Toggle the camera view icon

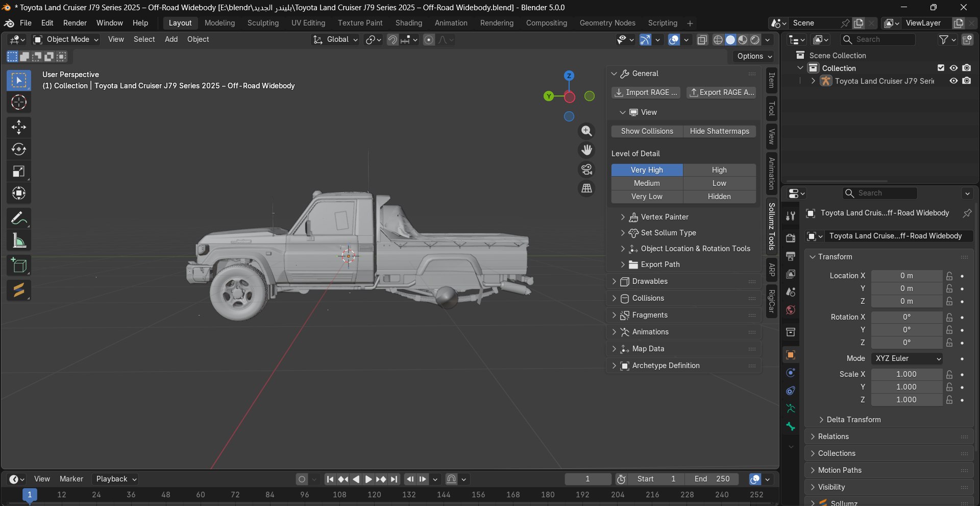587,169
